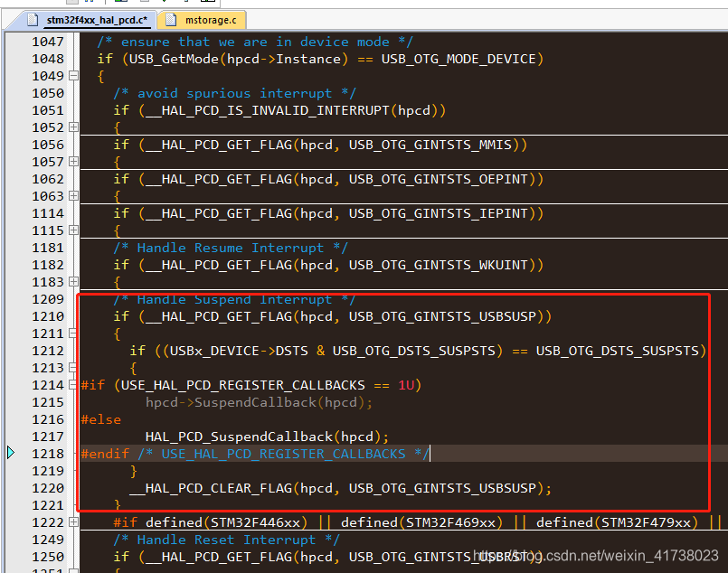728x573 pixels.
Task: Click on USBx_DEVICE->DSTS in line 1212
Action: (239, 352)
